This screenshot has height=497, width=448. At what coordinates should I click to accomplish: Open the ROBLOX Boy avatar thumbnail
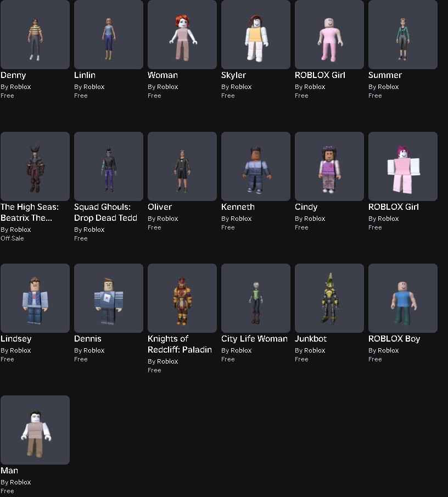(x=402, y=298)
